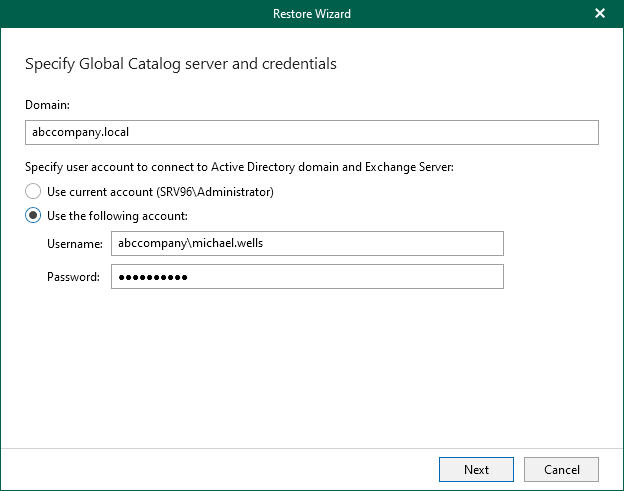Select Use the following account radio
The image size is (624, 491).
tap(33, 216)
